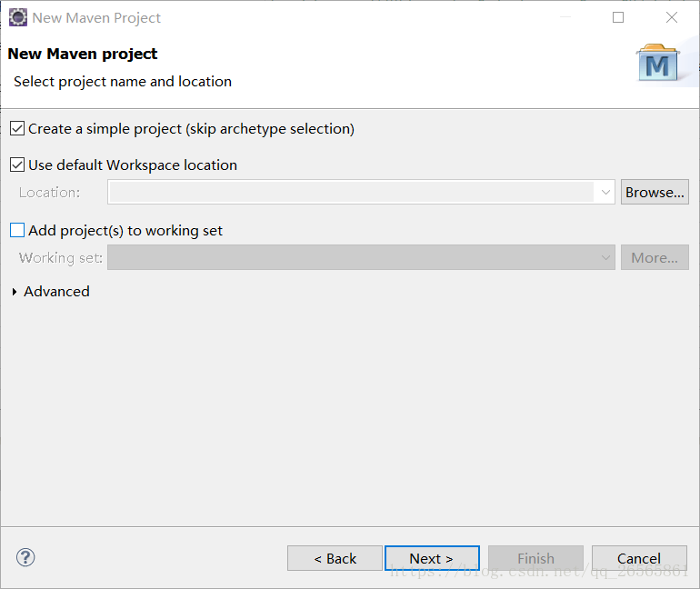The image size is (700, 589).
Task: Click the Working set combo field
Action: point(361,257)
